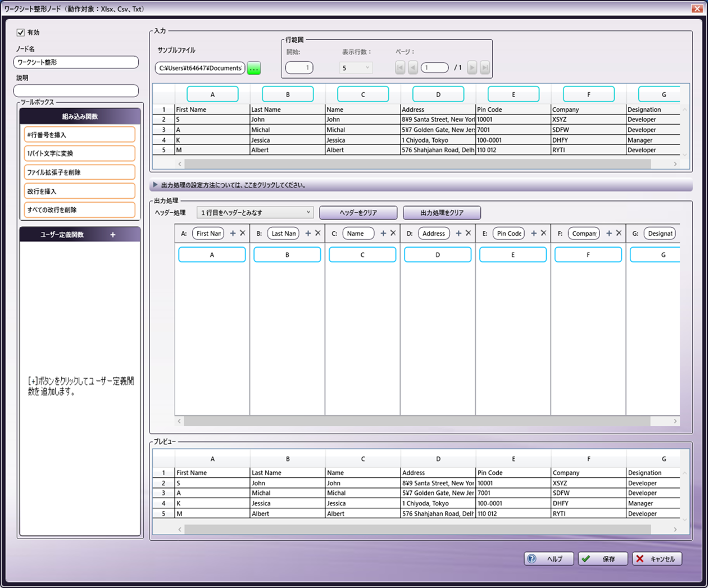Open the ヘッダー処理 dropdown
This screenshot has height=588, width=709.
click(x=254, y=213)
